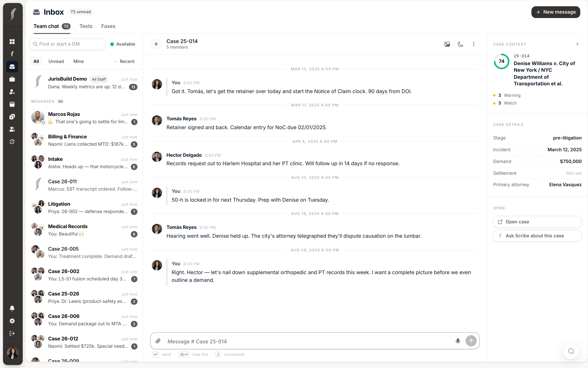The width and height of the screenshot is (588, 368).
Task: Click the floating search magnifier button
Action: [x=571, y=351]
